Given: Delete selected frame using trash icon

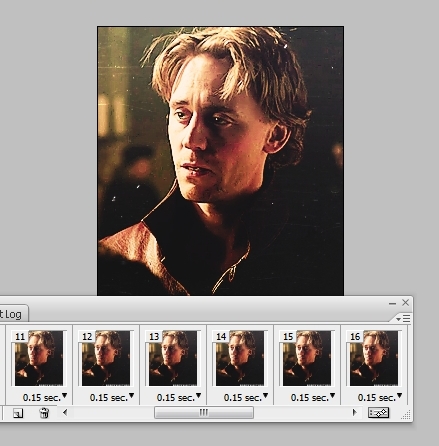Looking at the screenshot, I should point(44,413).
